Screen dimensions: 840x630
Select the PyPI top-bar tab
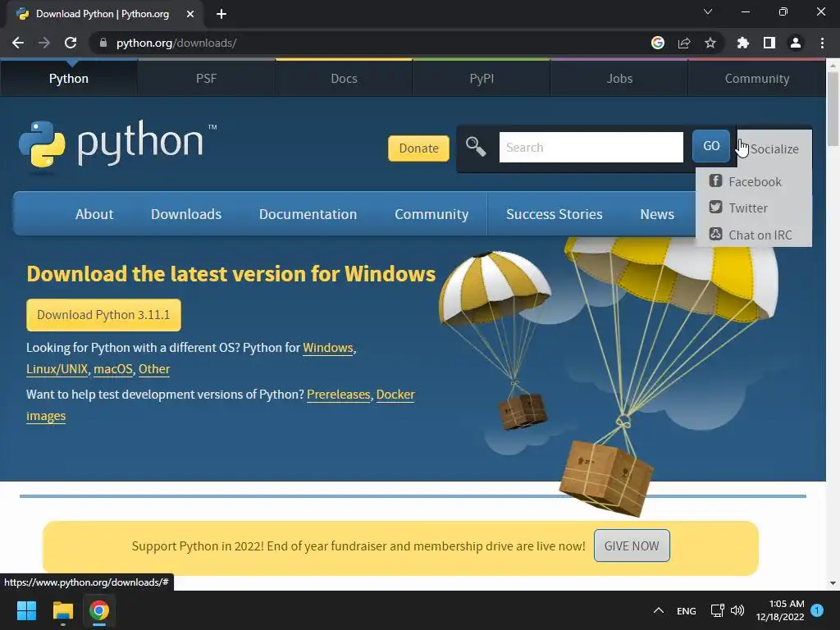[482, 78]
